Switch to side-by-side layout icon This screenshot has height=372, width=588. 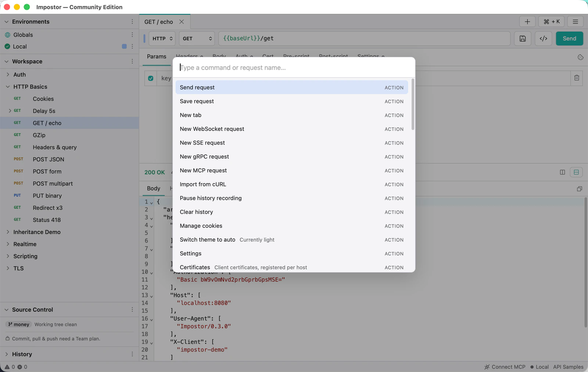click(x=562, y=172)
